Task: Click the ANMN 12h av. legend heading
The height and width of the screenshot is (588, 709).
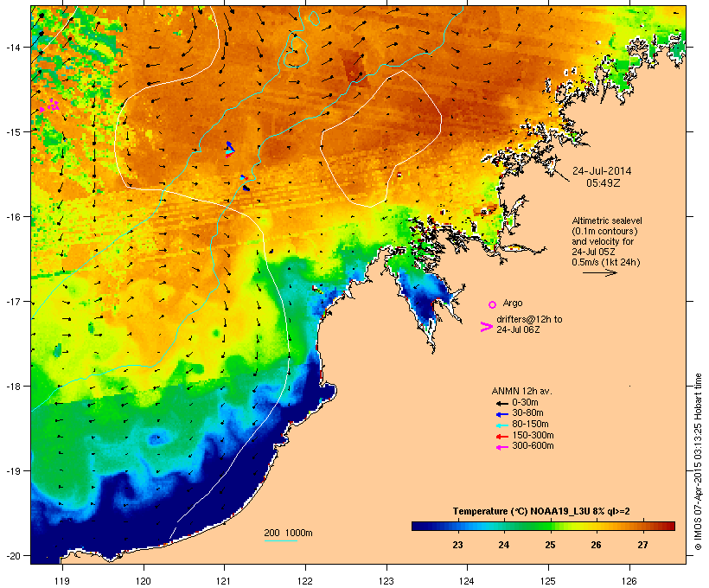Action: pos(521,391)
